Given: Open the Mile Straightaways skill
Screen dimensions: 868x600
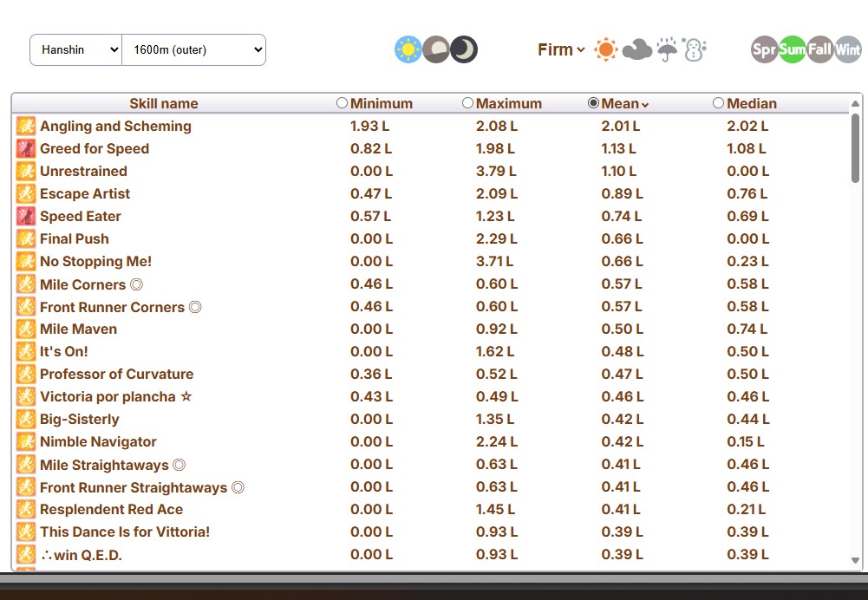Looking at the screenshot, I should (x=113, y=465).
